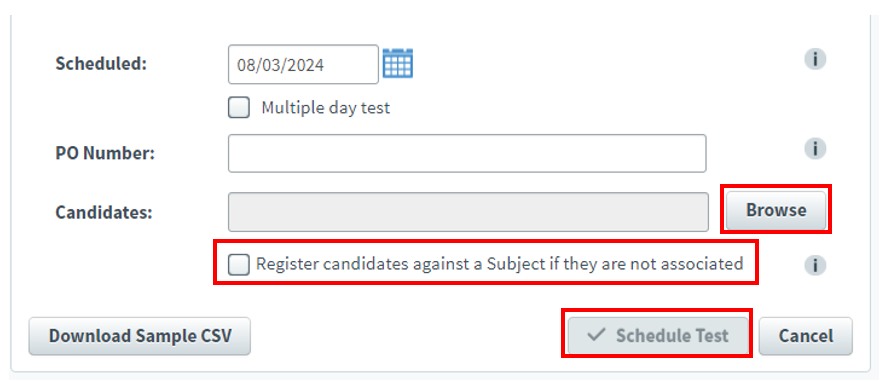This screenshot has height=382, width=885.
Task: Tick Register candidates against a Subject checkbox
Action: coord(239,264)
